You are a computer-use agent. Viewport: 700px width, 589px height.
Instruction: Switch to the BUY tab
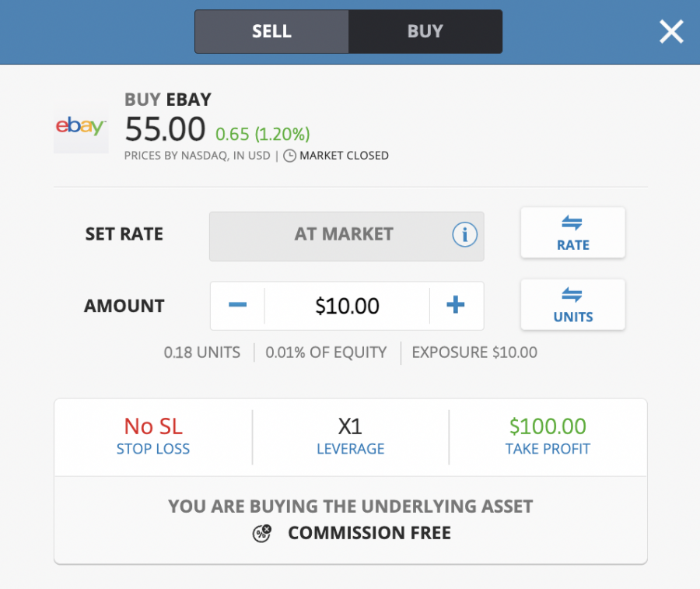click(x=425, y=32)
